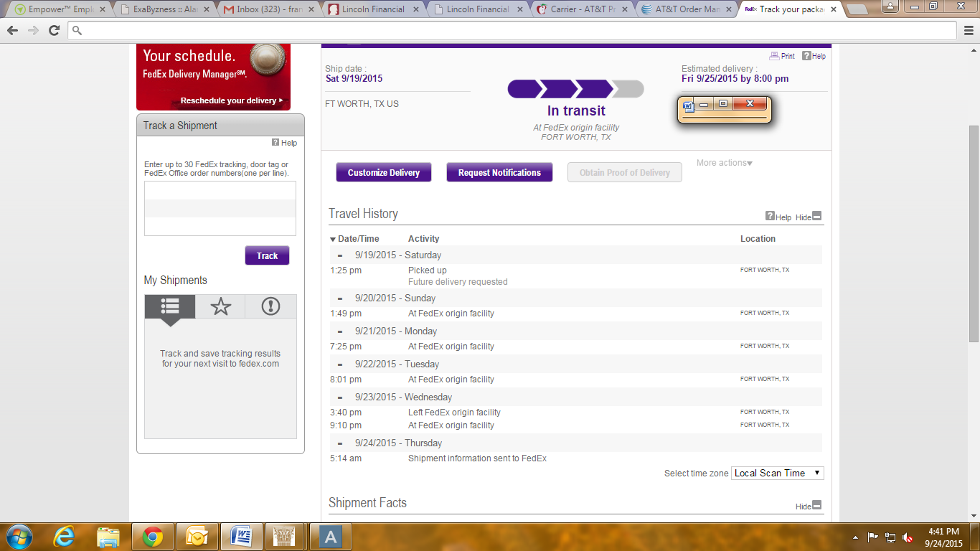Open the Local Scan Time zone dropdown
The width and height of the screenshot is (980, 551).
click(778, 473)
